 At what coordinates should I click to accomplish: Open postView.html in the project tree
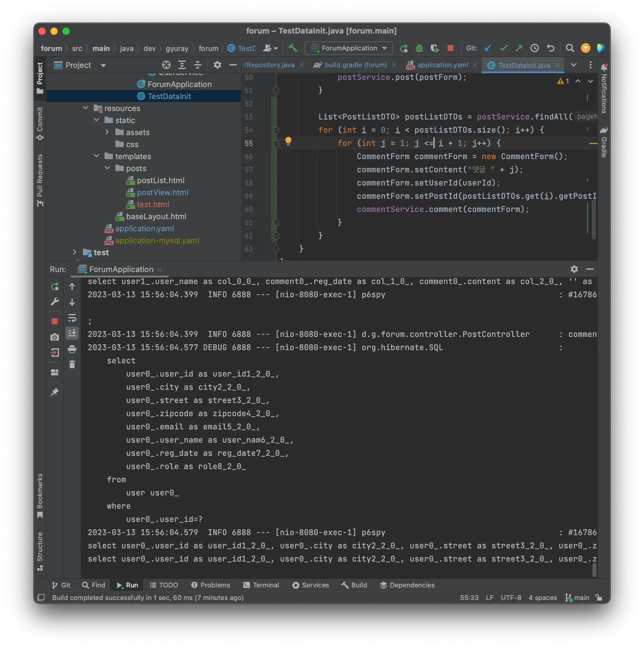click(162, 192)
